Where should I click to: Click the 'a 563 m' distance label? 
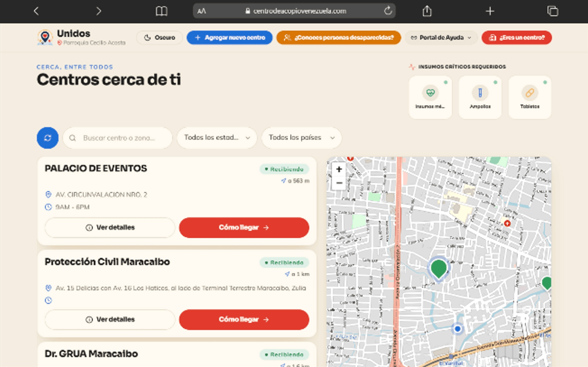click(295, 181)
